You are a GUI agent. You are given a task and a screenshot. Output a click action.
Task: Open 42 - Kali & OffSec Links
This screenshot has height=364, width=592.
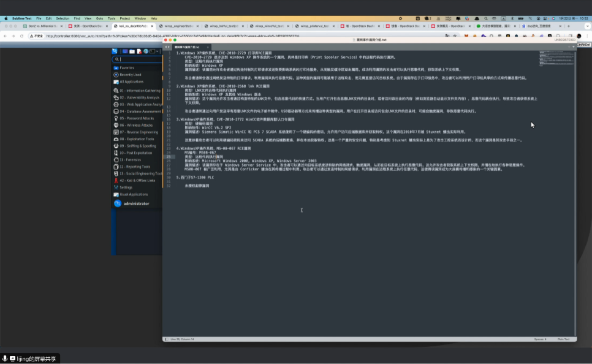pos(137,180)
